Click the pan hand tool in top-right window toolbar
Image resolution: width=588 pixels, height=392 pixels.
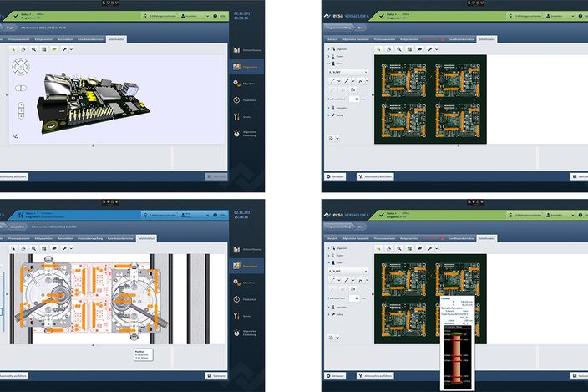389,49
